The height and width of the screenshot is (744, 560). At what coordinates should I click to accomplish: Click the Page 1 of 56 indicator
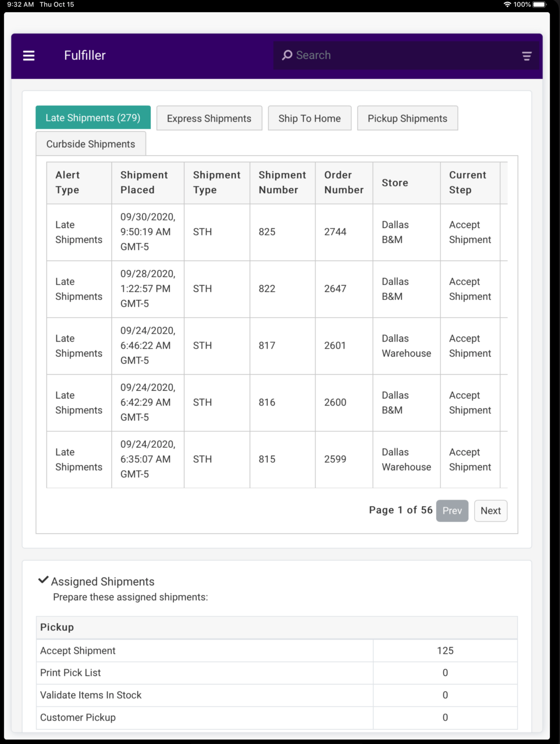401,510
